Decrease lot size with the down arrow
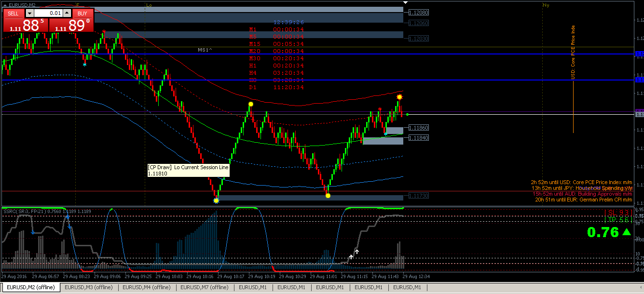 [x=30, y=13]
